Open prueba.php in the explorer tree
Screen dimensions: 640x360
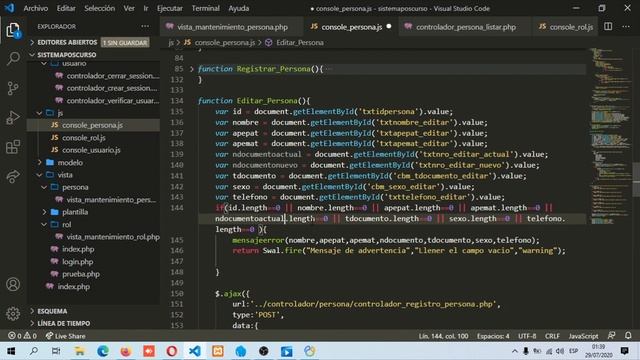click(81, 274)
